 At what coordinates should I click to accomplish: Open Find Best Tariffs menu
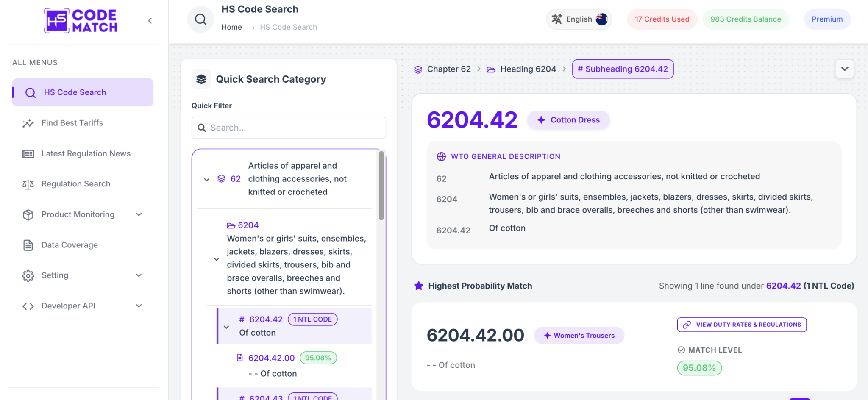coord(72,123)
